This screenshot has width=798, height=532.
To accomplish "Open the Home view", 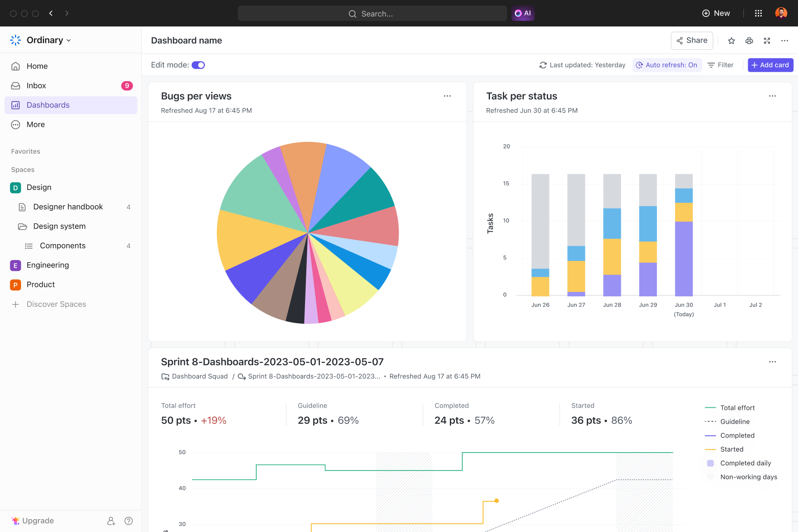I will [x=37, y=66].
